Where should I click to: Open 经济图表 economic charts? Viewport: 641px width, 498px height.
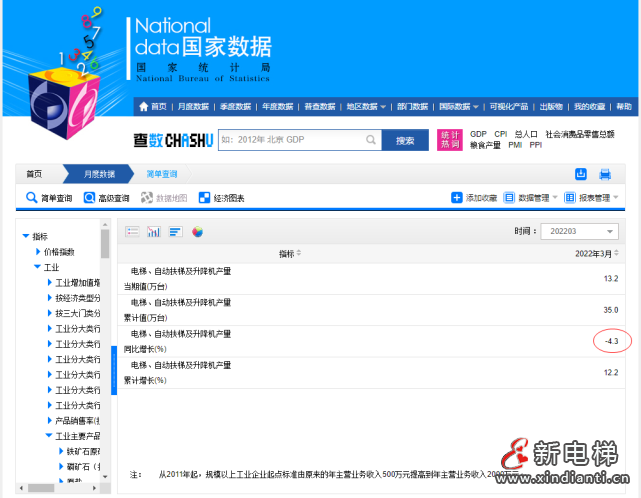pyautogui.click(x=221, y=198)
